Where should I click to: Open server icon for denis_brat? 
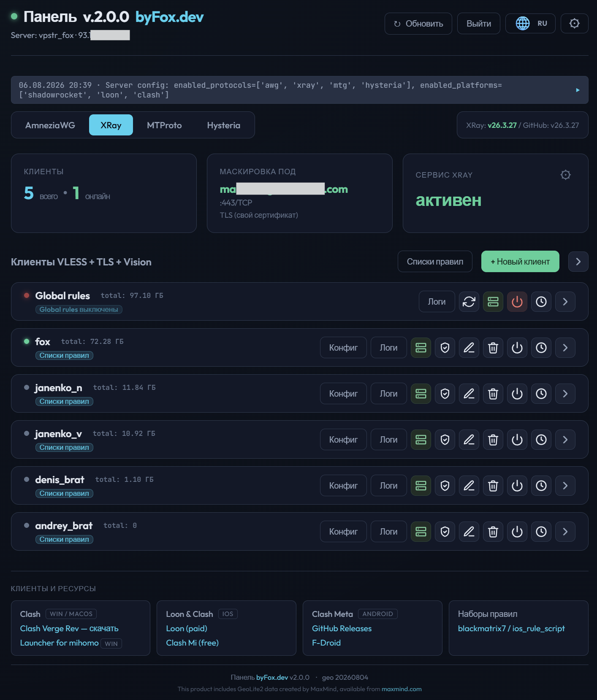click(x=421, y=486)
